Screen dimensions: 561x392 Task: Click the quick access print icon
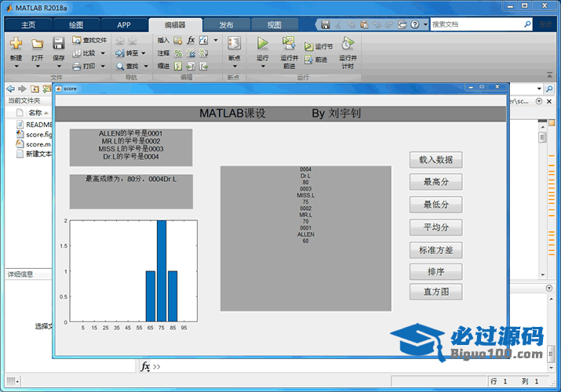click(x=403, y=24)
